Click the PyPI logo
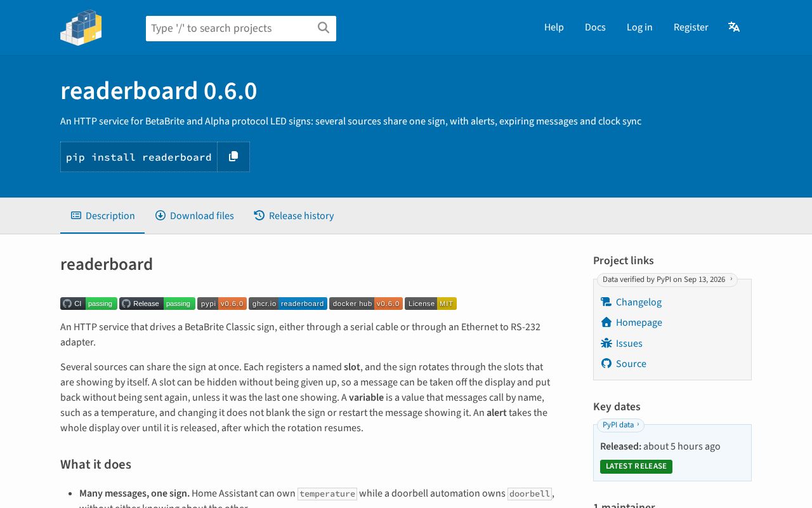812x508 pixels. [81, 27]
